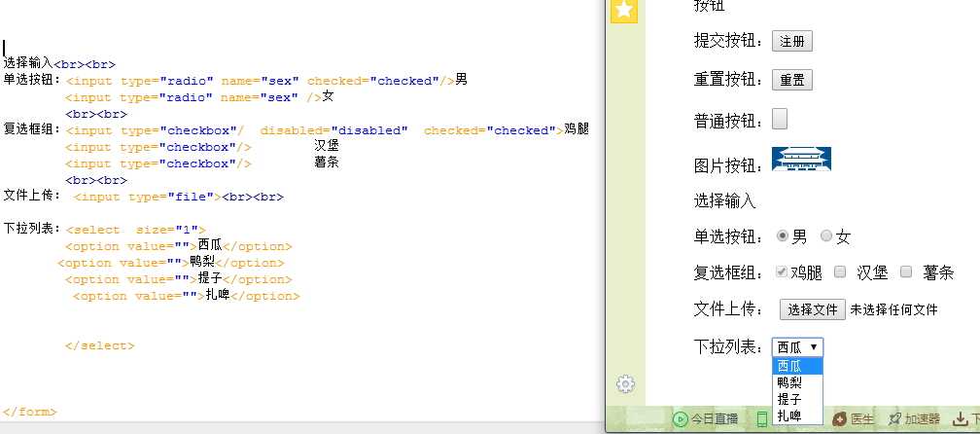Place cursor in the </select> closing tag
This screenshot has height=434, width=980.
[x=100, y=345]
